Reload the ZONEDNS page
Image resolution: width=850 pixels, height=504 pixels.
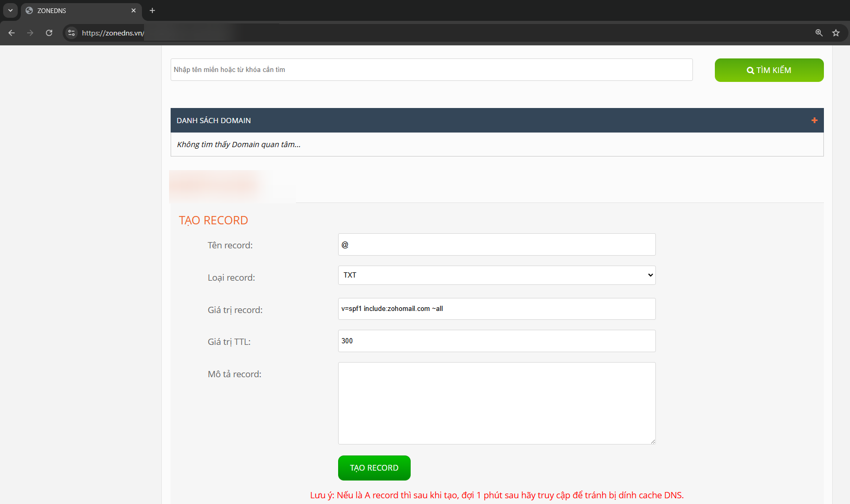pos(49,33)
